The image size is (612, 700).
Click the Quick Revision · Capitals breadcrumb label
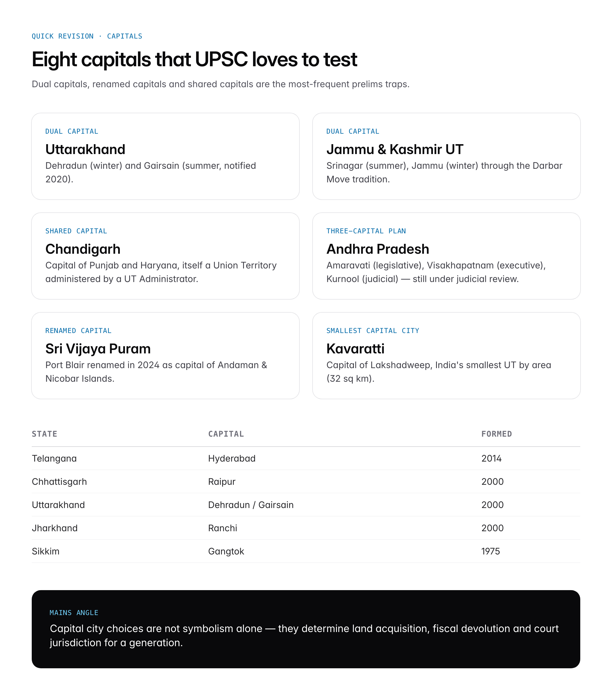(87, 36)
